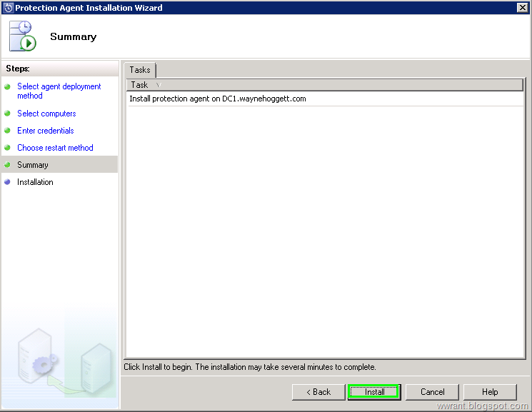Click the Install button
Image resolution: width=532 pixels, height=412 pixels.
click(374, 392)
